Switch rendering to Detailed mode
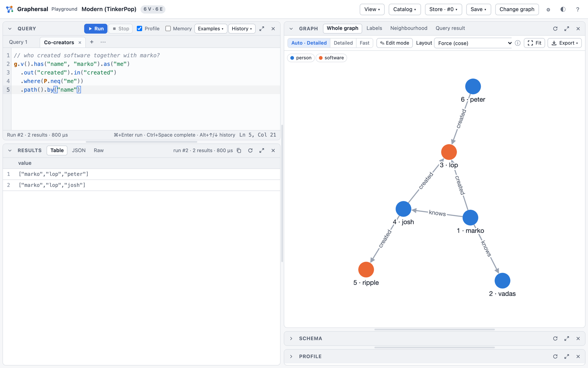 click(x=343, y=43)
